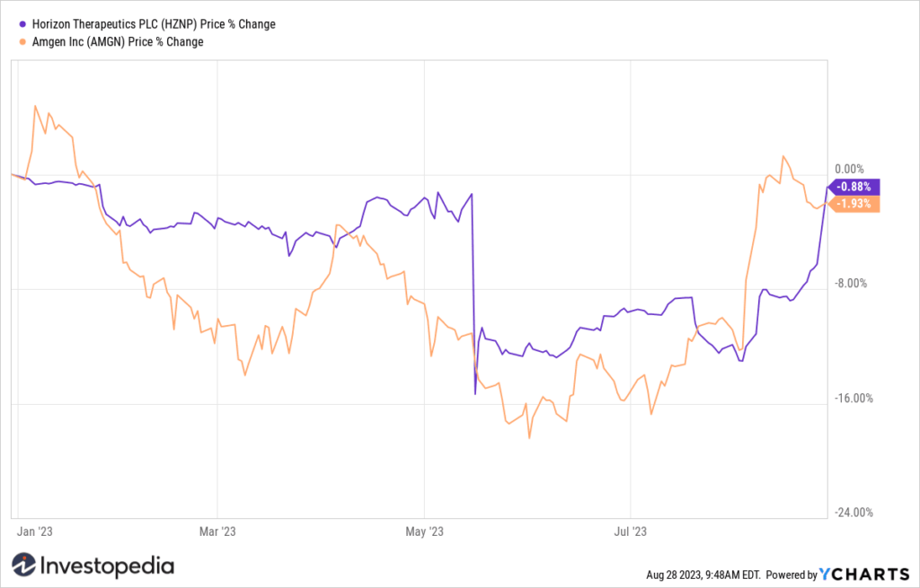The image size is (920, 588).
Task: Click the Mar '23 axis label
Action: click(217, 531)
